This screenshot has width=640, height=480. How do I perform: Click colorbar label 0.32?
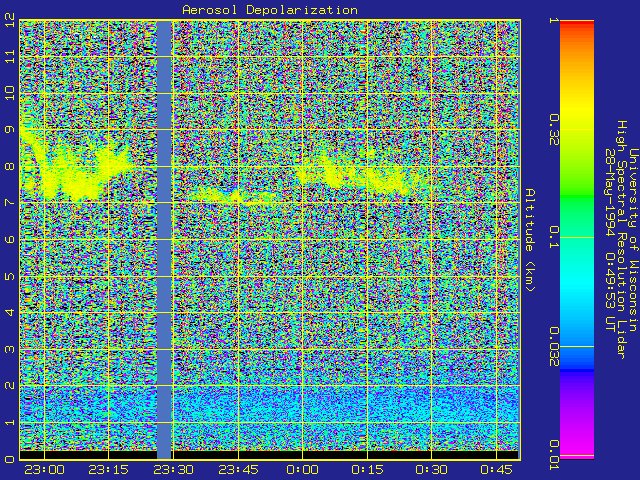click(x=554, y=130)
